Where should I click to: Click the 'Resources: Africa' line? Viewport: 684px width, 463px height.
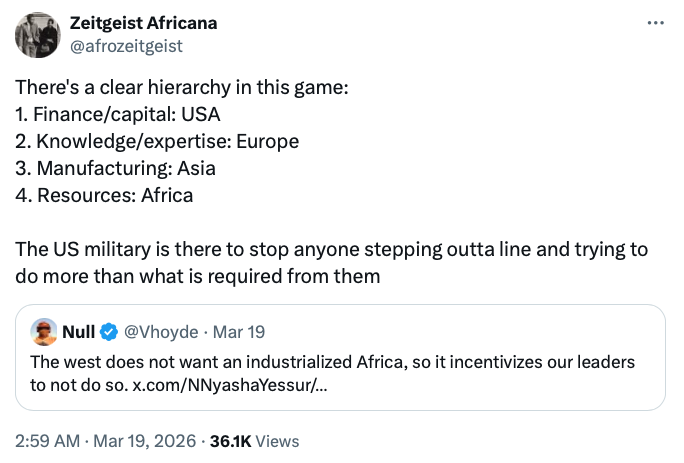tap(104, 195)
